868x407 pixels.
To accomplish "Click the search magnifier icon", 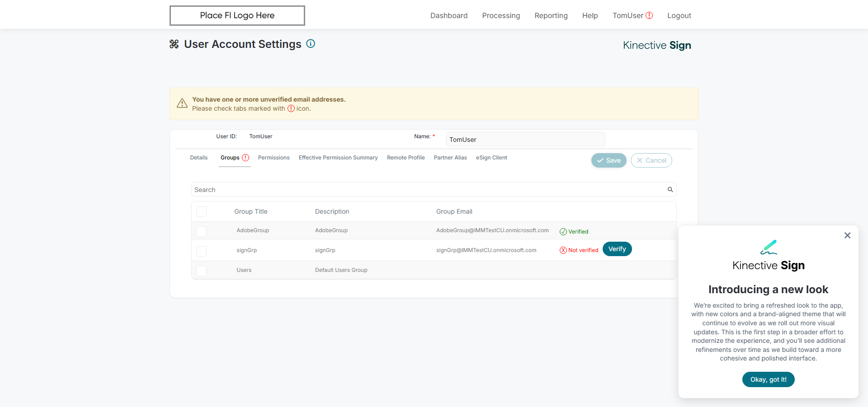I will (670, 190).
